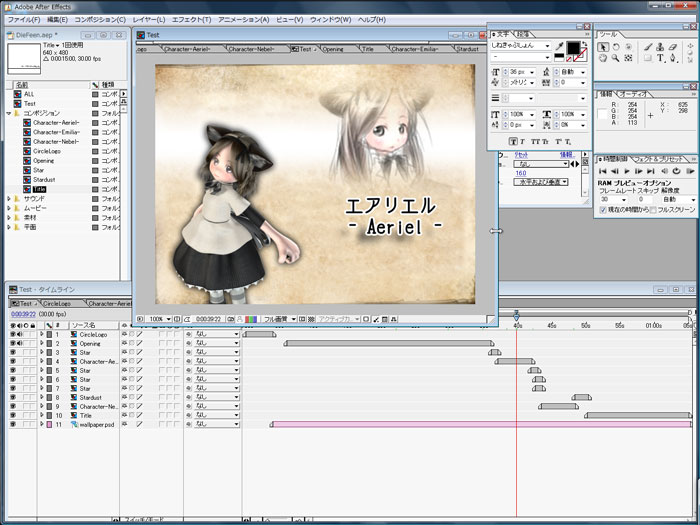This screenshot has width=700, height=525.
Task: Expand the CircleLogo layer properties
Action: tap(42, 334)
